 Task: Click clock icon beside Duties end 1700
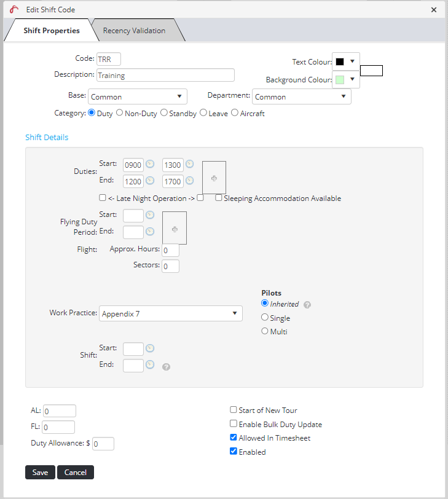[x=189, y=181]
